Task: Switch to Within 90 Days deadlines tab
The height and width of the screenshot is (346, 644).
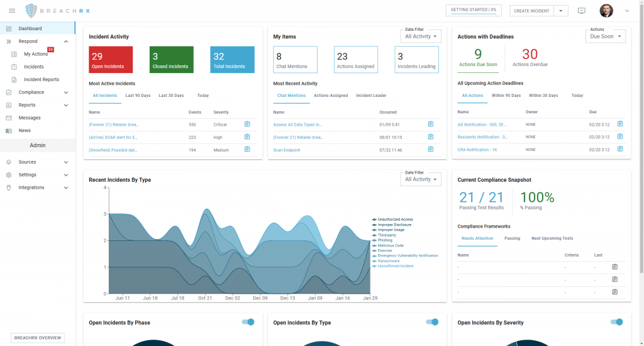Action: (x=506, y=96)
